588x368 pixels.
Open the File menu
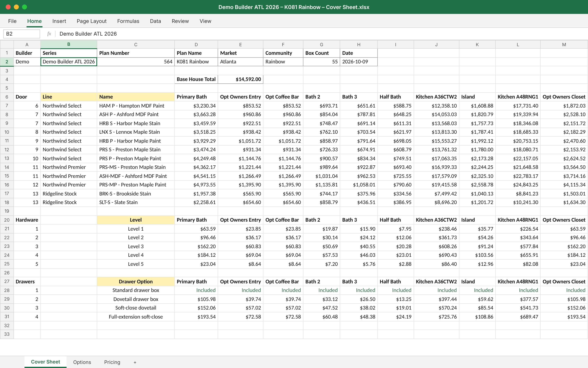point(12,21)
